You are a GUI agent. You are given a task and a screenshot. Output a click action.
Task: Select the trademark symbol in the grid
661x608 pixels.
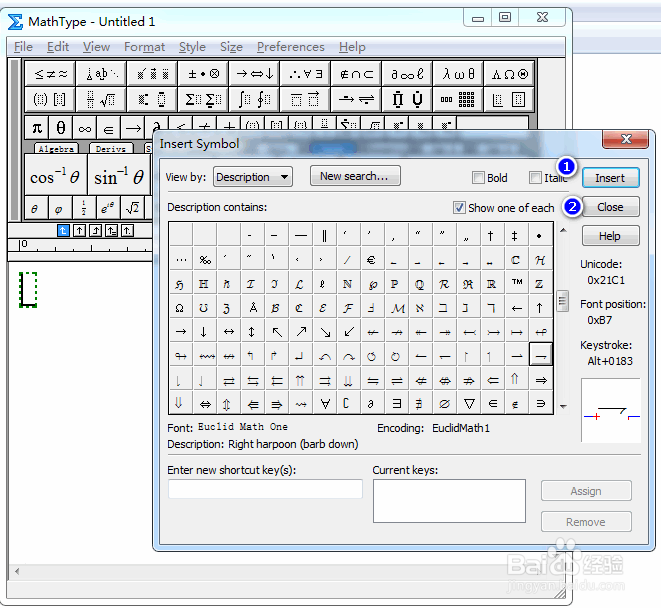(517, 283)
